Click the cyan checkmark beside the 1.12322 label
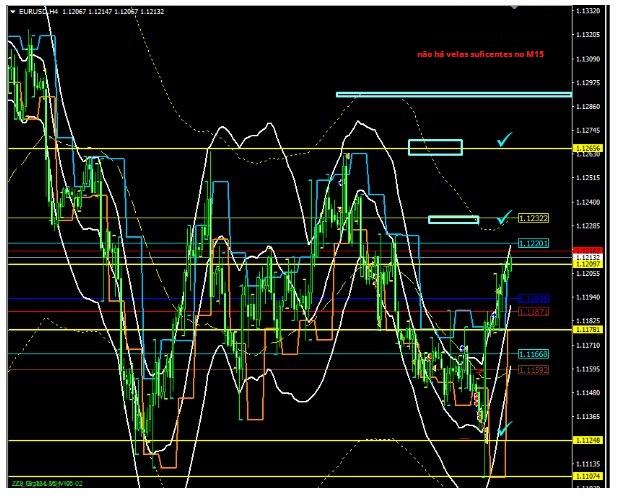Viewport: 626px width, 501px height. pyautogui.click(x=506, y=217)
